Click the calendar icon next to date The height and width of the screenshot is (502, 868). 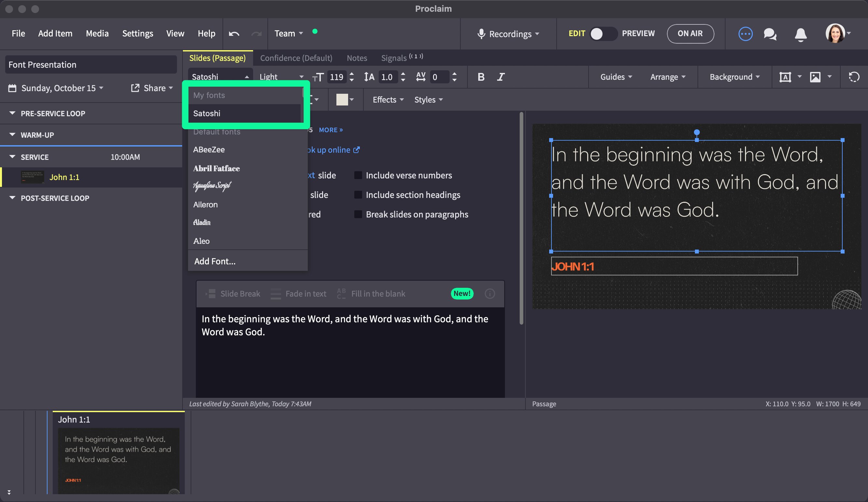(x=12, y=88)
